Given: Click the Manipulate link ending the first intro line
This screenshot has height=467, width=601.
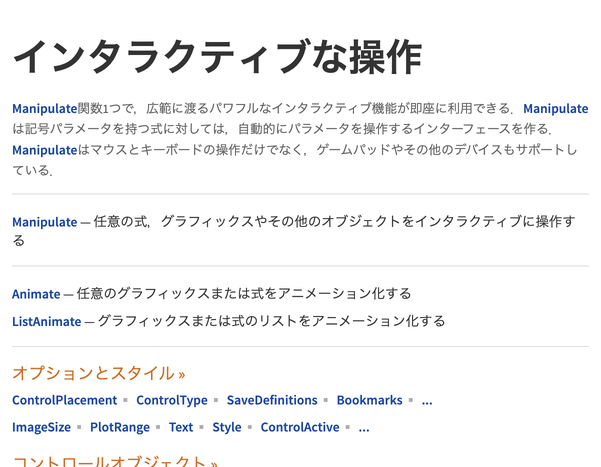Looking at the screenshot, I should (555, 109).
